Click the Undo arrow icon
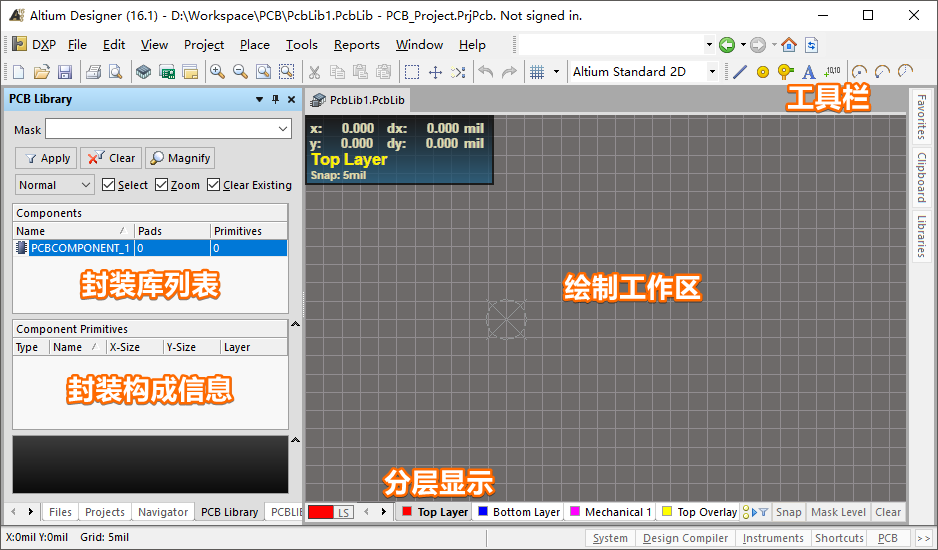Screen dimensions: 938x550 (486, 72)
